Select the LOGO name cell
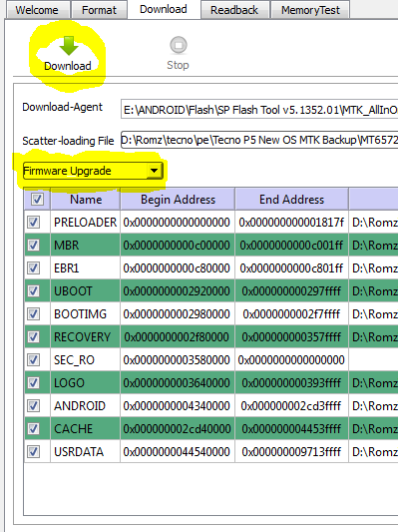Image resolution: width=398 pixels, height=532 pixels. 85,383
